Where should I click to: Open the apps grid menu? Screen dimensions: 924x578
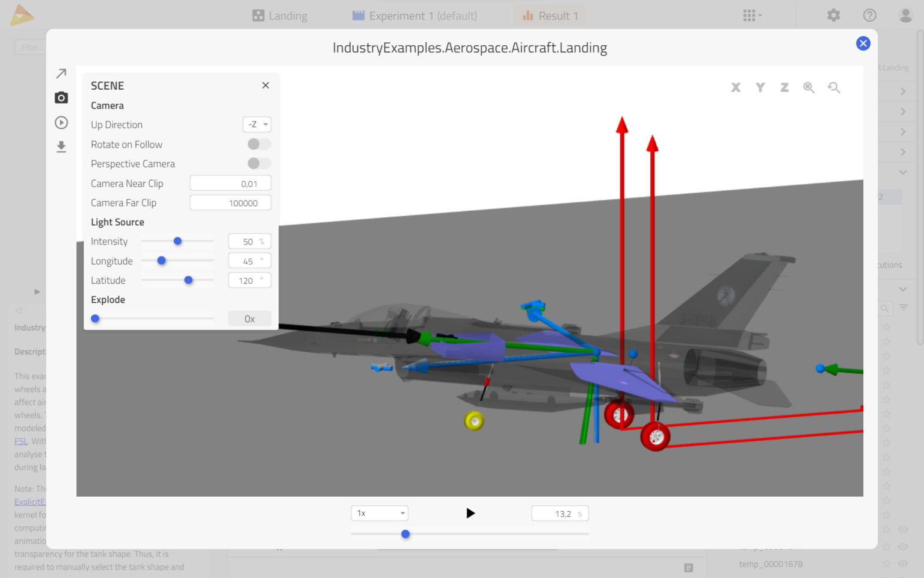(752, 16)
